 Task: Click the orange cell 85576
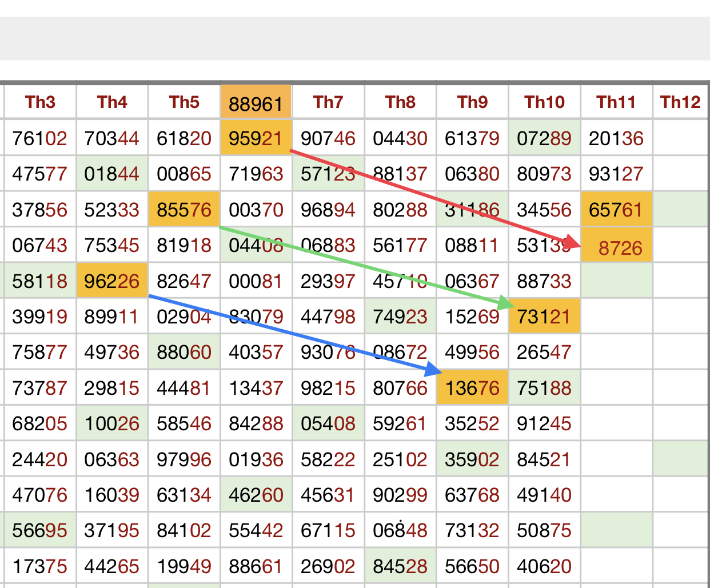click(x=184, y=210)
